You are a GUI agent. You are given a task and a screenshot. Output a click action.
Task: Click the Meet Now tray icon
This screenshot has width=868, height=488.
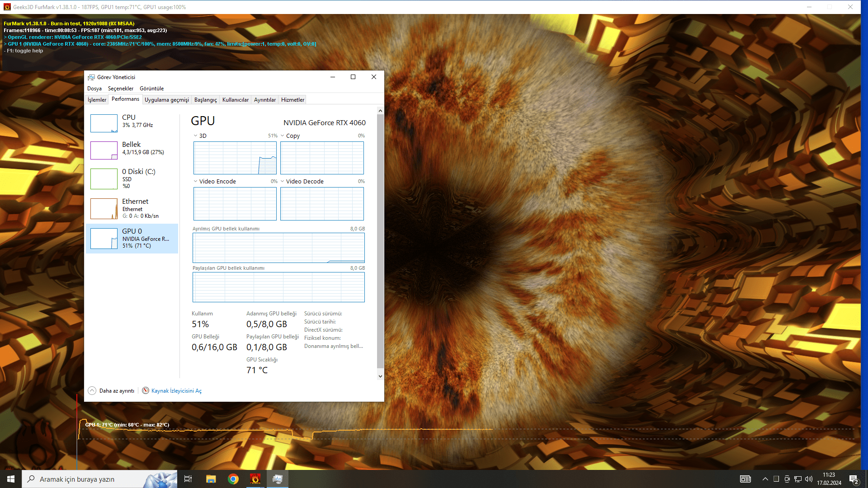click(787, 479)
